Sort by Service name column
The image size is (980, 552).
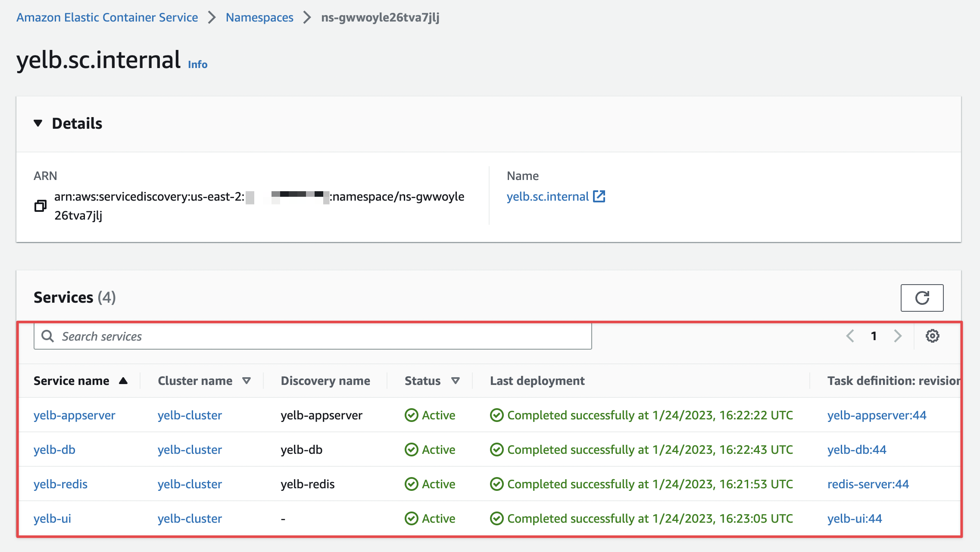click(x=81, y=381)
